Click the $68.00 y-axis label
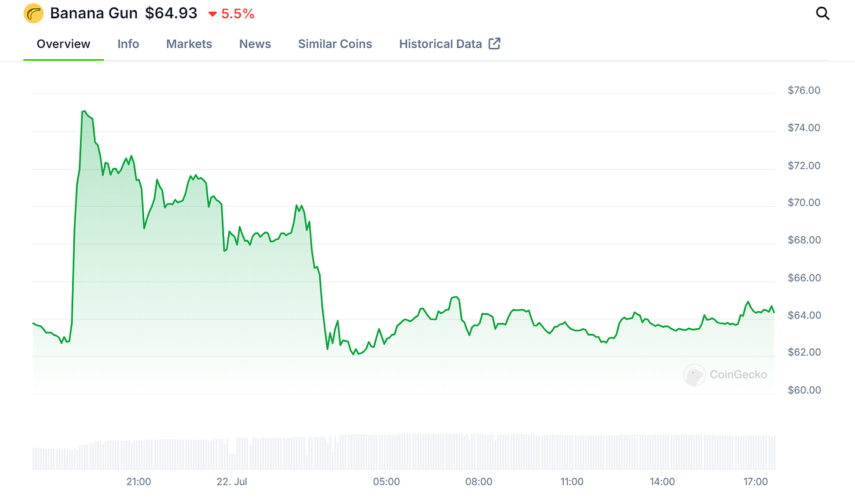Viewport: 855px width, 504px height. [x=804, y=240]
